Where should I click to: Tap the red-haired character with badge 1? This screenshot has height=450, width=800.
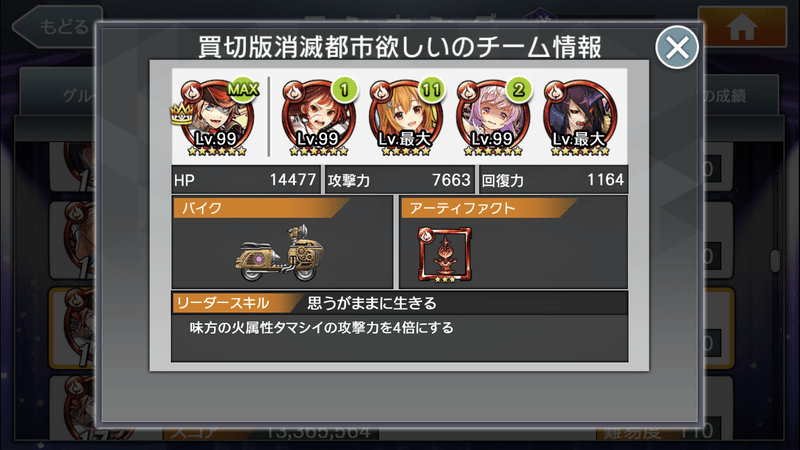(x=319, y=117)
